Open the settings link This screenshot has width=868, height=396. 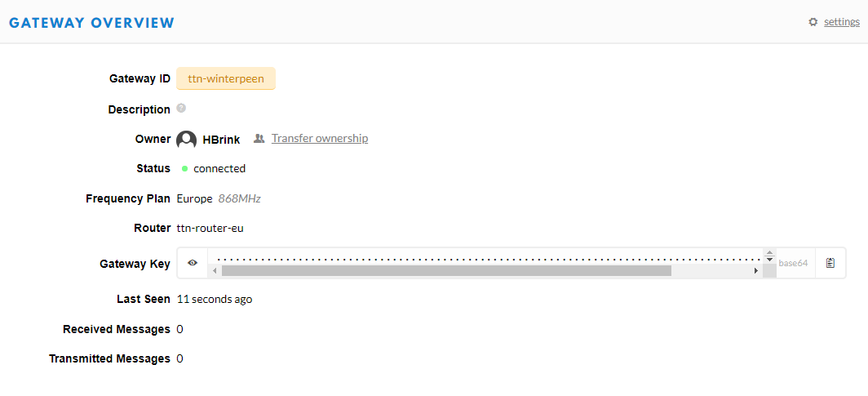[841, 22]
